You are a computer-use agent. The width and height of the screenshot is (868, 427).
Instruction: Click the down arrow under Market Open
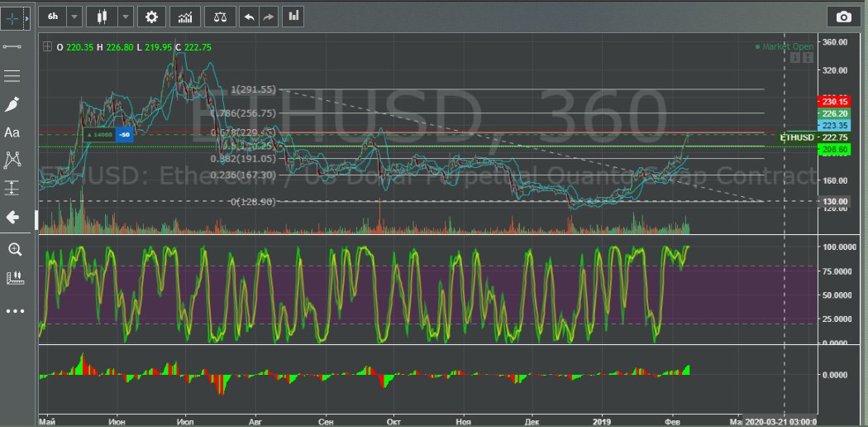(795, 57)
